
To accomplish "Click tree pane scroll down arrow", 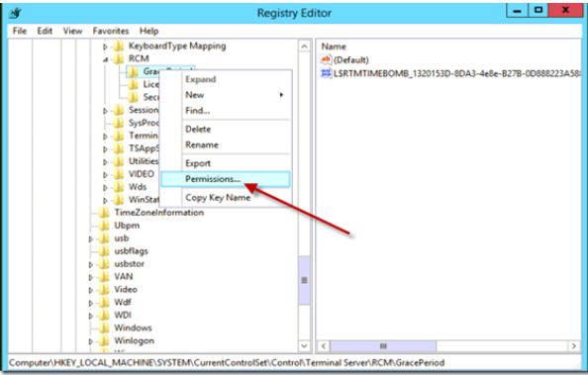I will coord(304,345).
